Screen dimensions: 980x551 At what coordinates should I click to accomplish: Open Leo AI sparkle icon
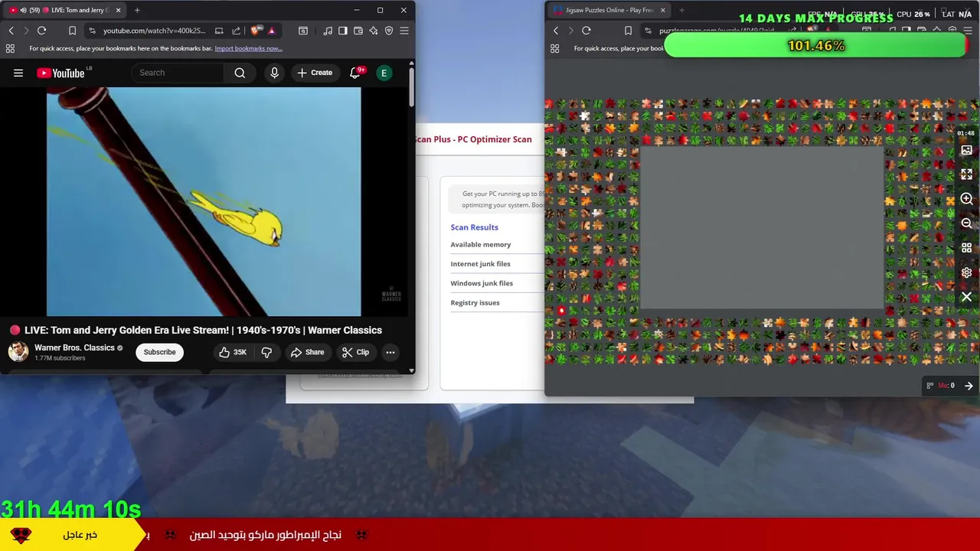(x=374, y=31)
